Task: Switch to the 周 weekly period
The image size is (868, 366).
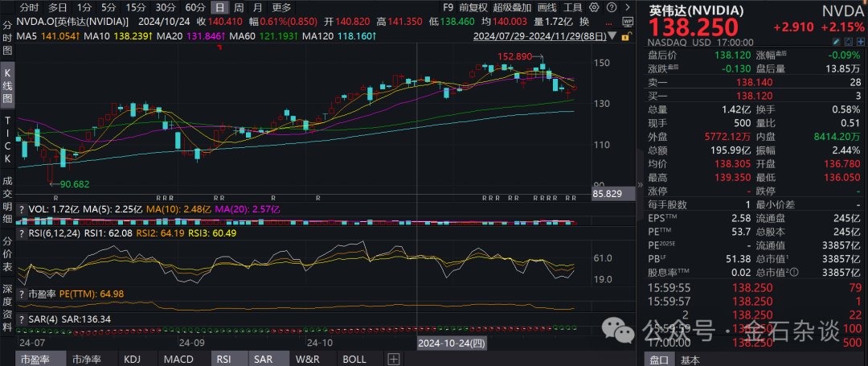Action: (x=240, y=7)
